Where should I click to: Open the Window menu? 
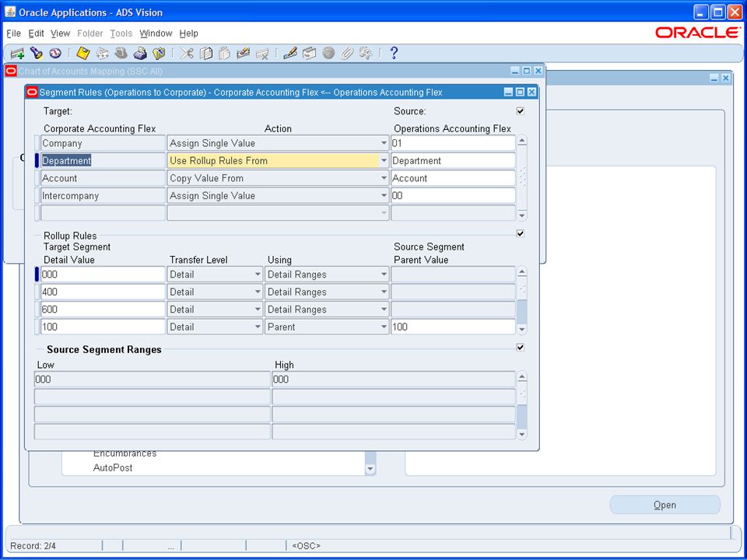(156, 33)
